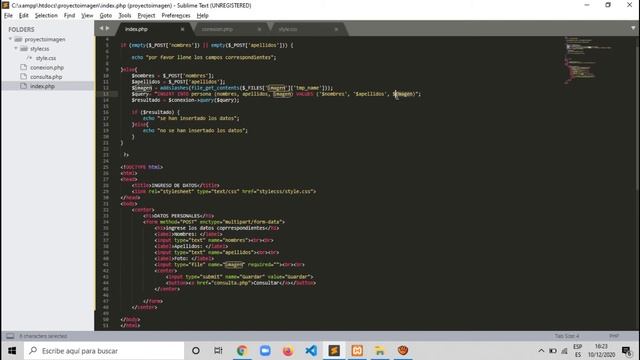Open the Edit menu

point(24,16)
